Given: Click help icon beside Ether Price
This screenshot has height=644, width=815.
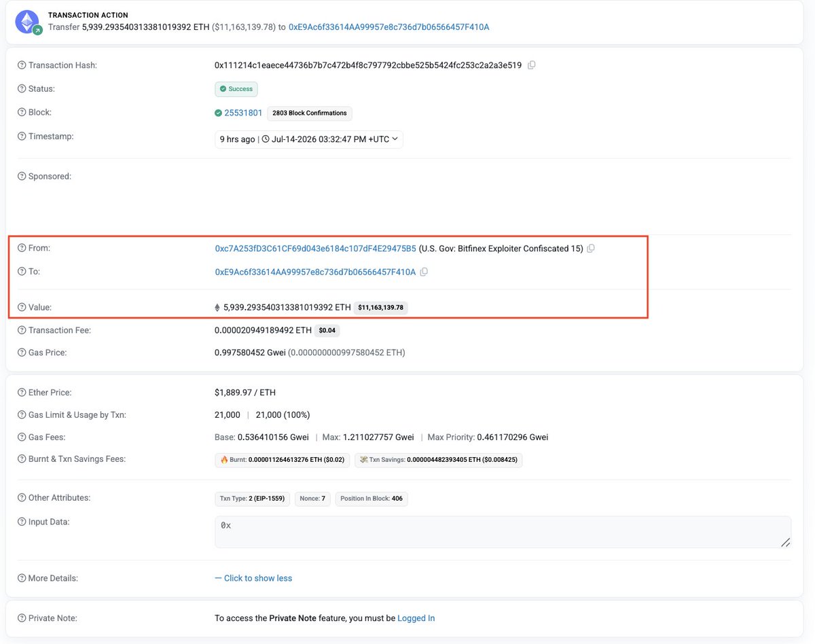Looking at the screenshot, I should pos(22,393).
